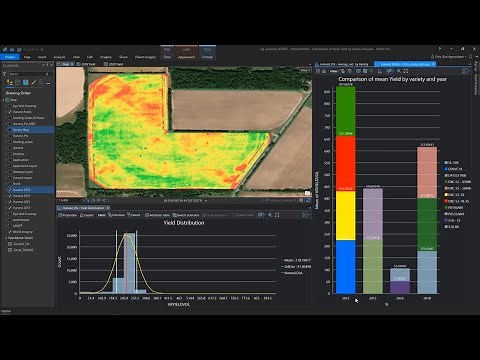Screen dimensions: 480x360
Task: Open the Insert ribbon tab
Action: click(42, 57)
